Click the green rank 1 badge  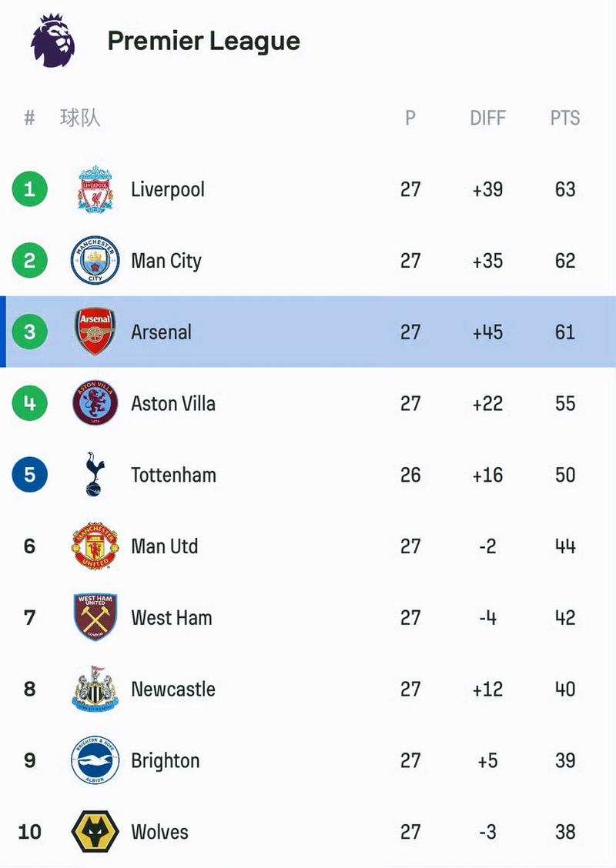[29, 189]
